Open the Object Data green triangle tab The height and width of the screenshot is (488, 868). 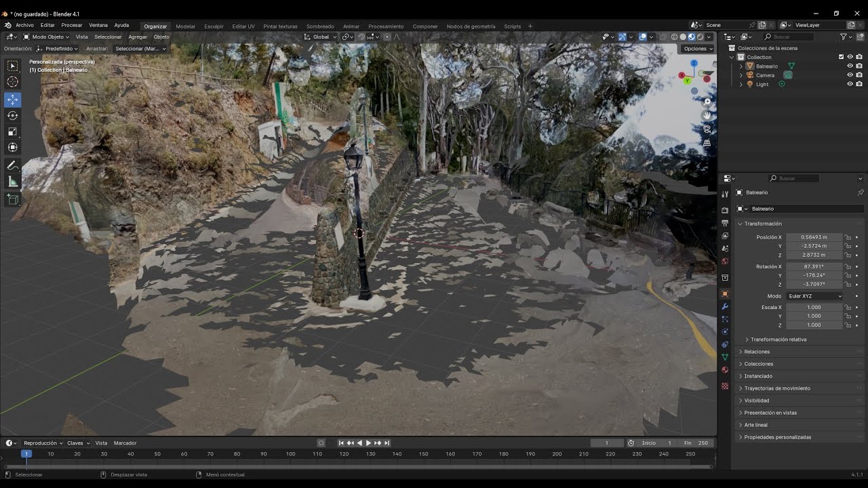pyautogui.click(x=725, y=357)
